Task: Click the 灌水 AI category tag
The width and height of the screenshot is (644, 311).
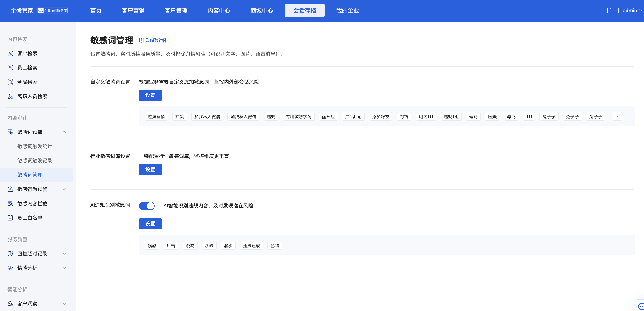Action: click(228, 246)
